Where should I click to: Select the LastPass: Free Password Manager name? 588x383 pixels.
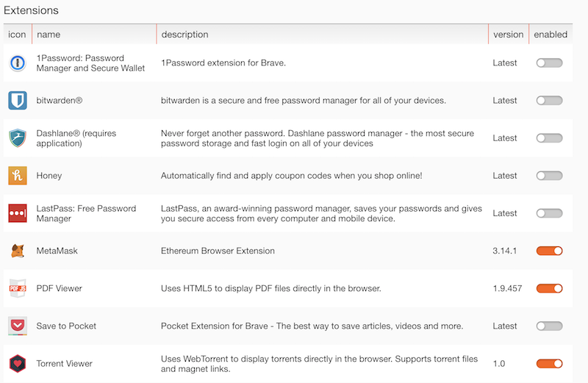(x=86, y=213)
